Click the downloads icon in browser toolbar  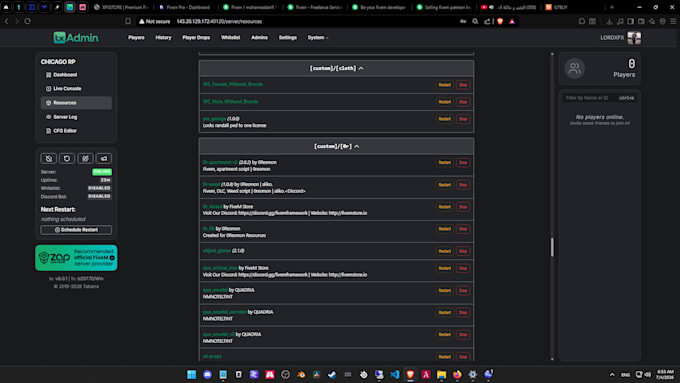[x=609, y=21]
